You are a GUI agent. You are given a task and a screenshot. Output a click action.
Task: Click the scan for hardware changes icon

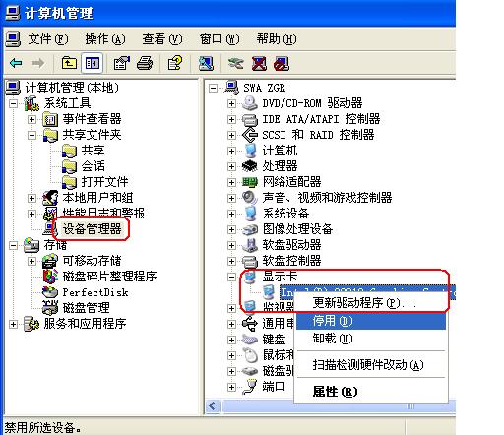[236, 63]
